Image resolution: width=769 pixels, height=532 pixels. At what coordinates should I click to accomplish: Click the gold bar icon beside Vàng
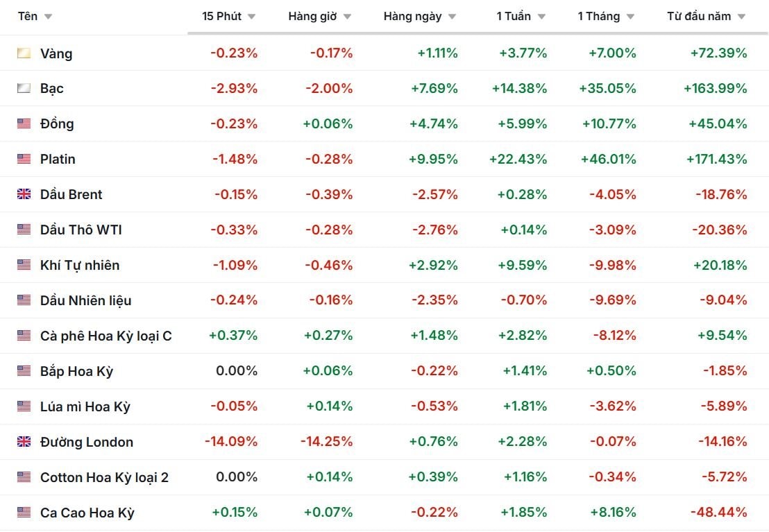coord(24,53)
